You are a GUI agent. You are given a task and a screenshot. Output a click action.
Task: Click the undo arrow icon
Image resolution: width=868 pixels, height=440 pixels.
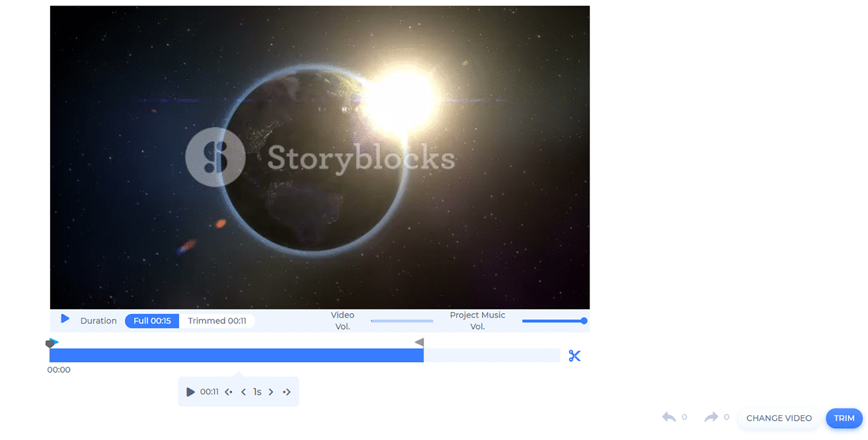[669, 418]
